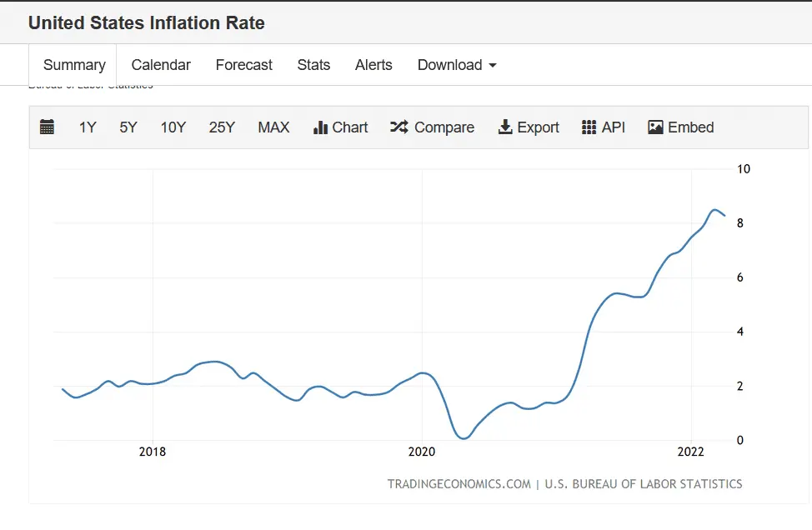812x530 pixels.
Task: Click the United States Inflation Rate heading
Action: coord(147,23)
